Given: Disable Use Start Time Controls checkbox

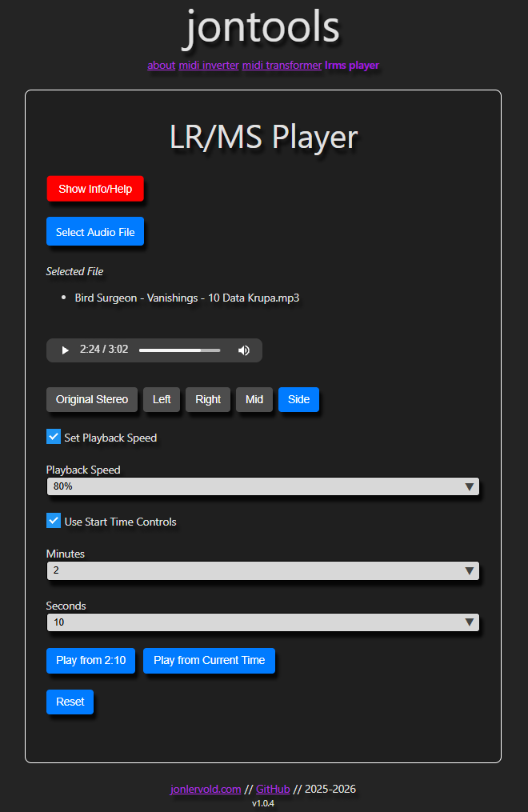Looking at the screenshot, I should click(x=54, y=521).
